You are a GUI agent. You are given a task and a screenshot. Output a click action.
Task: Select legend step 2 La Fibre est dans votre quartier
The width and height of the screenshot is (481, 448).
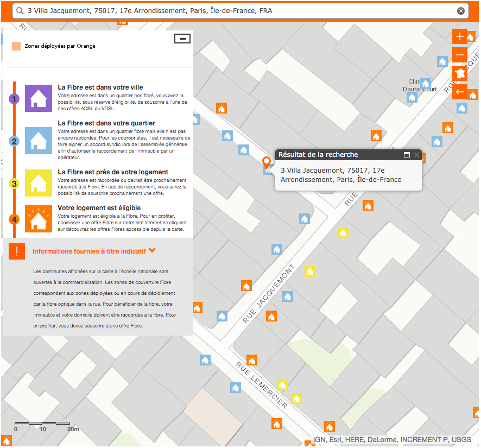(x=15, y=141)
